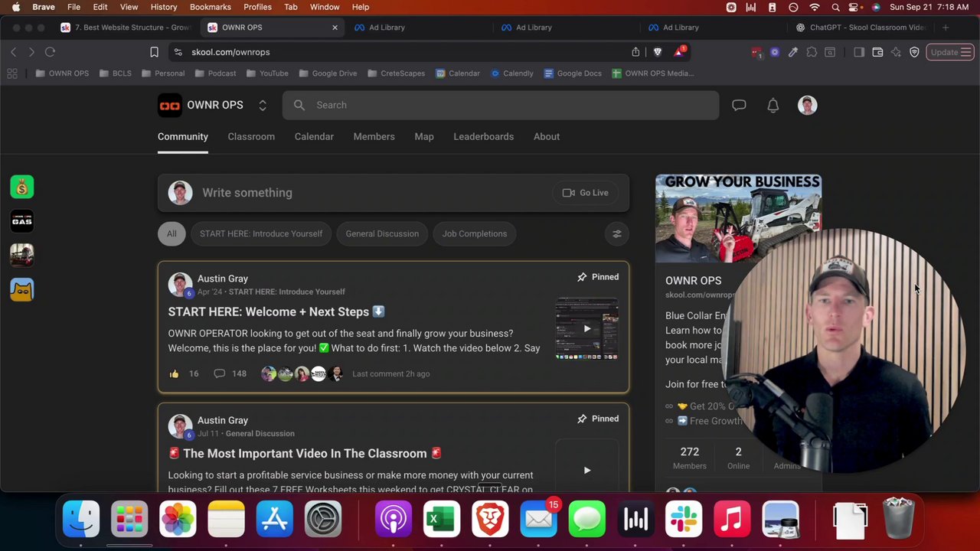Click the share icon in address bar

635,52
